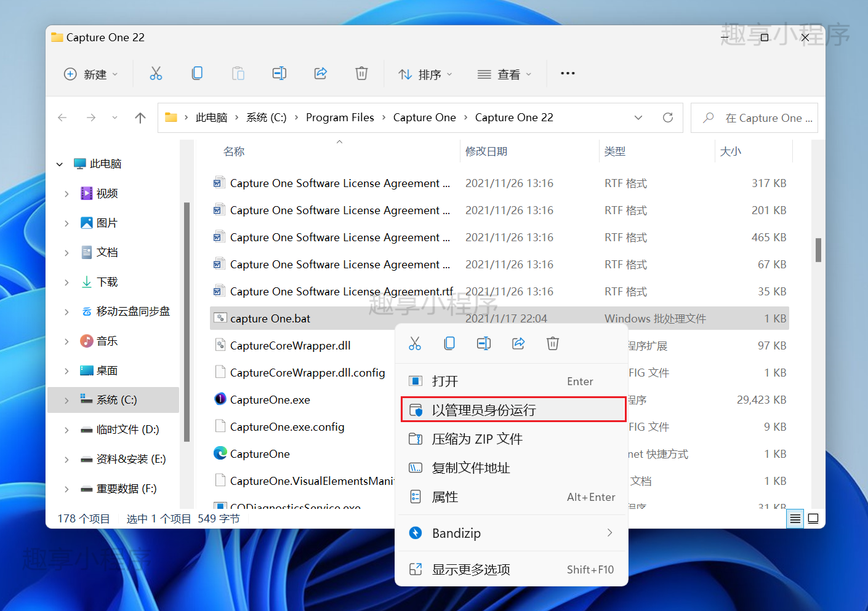This screenshot has height=611, width=868.
Task: Switch to the large thumbnails view icon in the status bar
Action: [x=813, y=519]
